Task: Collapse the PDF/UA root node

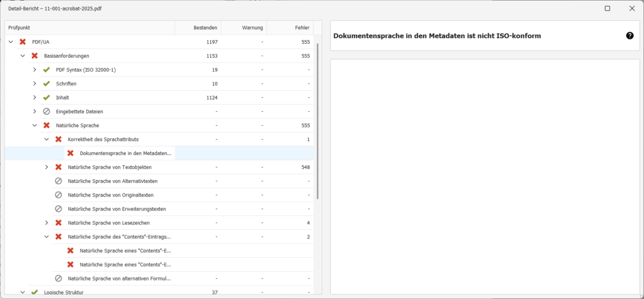Action: (x=11, y=42)
